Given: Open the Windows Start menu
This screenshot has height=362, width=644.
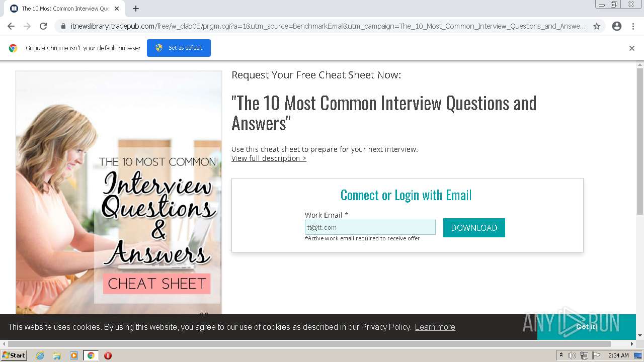Looking at the screenshot, I should click(14, 355).
